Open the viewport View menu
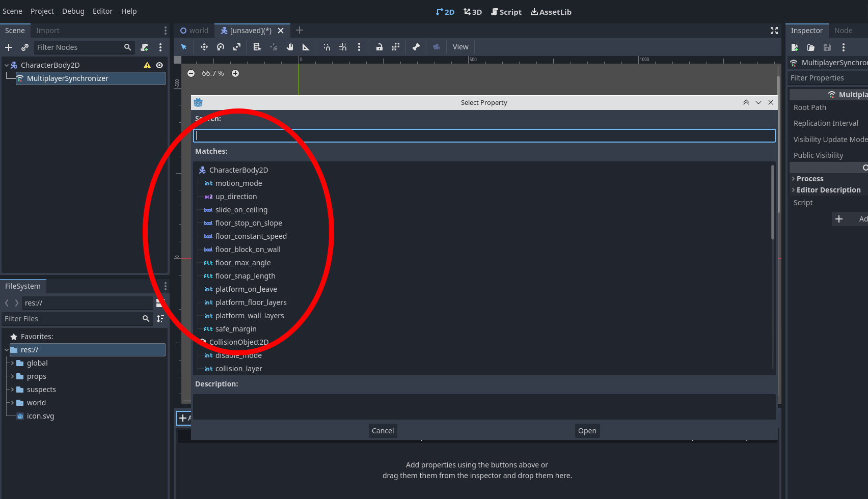Viewport: 868px width, 499px height. click(x=460, y=47)
